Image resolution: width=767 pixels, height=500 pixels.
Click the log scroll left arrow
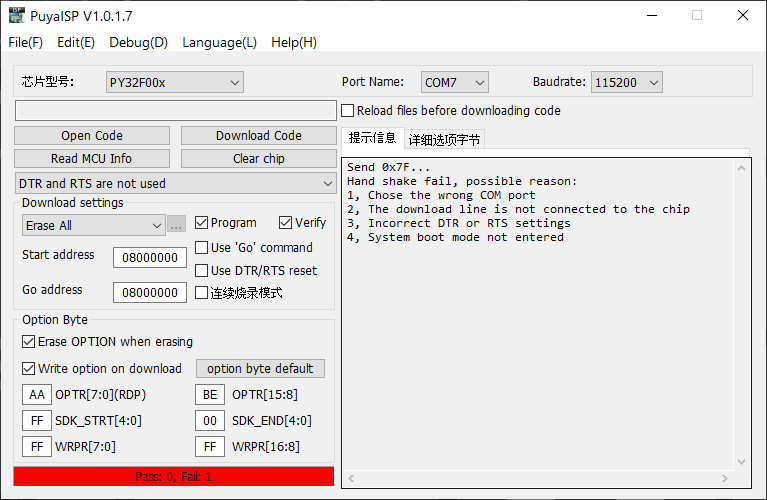351,478
